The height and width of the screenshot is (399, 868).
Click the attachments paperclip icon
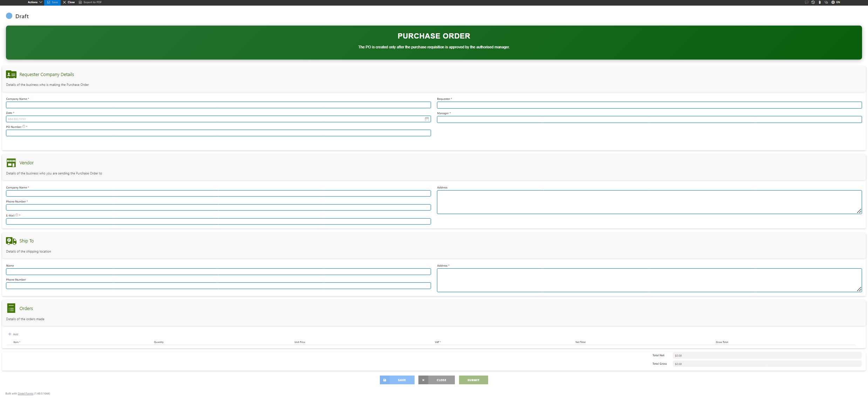click(820, 2)
